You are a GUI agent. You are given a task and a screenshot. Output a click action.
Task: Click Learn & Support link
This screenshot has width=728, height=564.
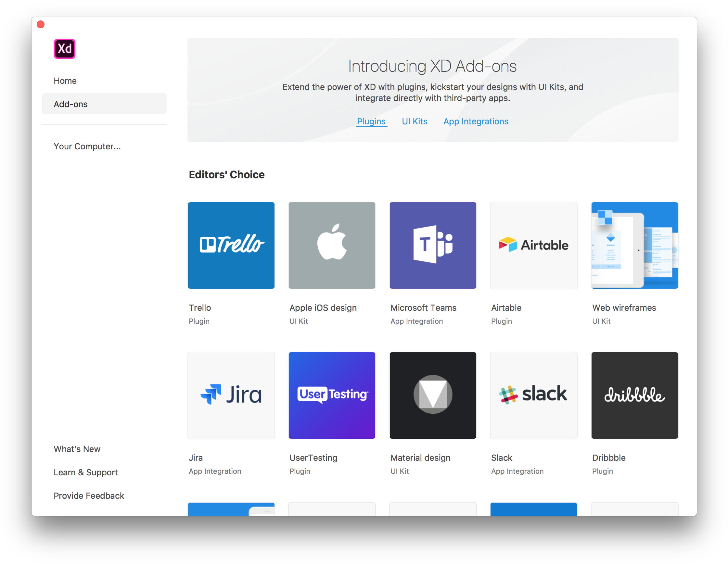point(85,471)
